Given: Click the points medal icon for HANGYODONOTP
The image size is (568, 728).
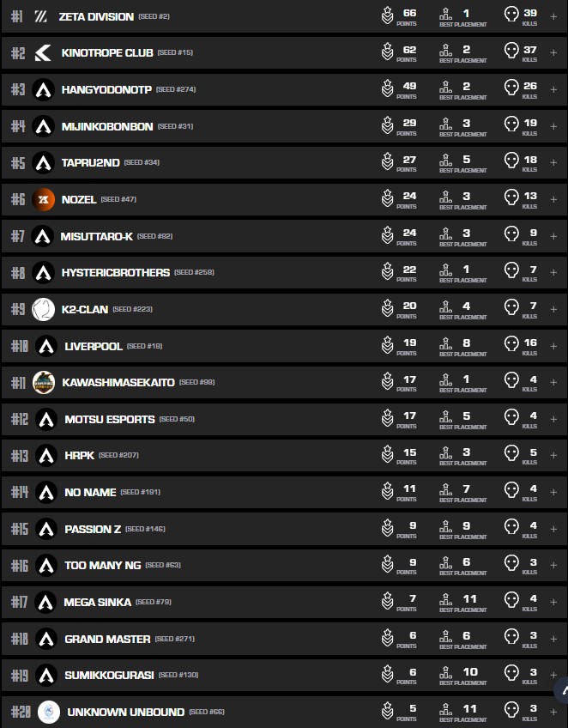Looking at the screenshot, I should (x=388, y=88).
